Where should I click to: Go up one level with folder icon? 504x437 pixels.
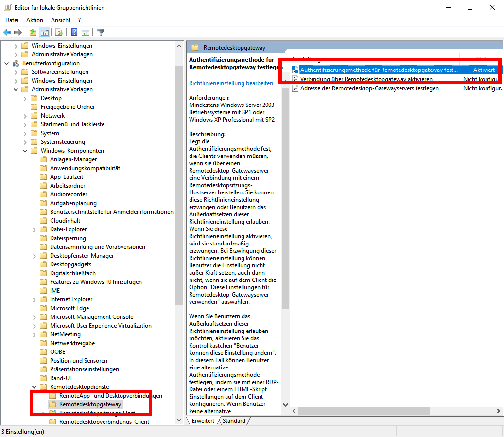33,33
